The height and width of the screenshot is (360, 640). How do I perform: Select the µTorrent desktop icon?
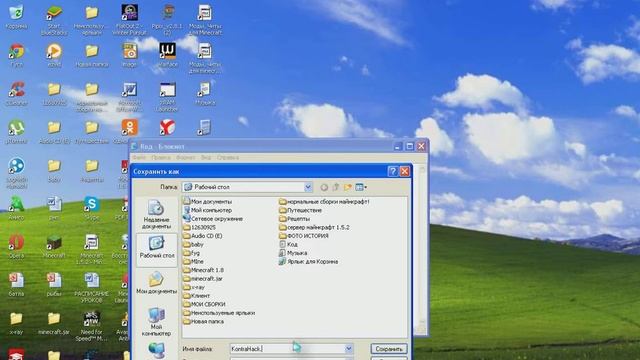[x=16, y=132]
